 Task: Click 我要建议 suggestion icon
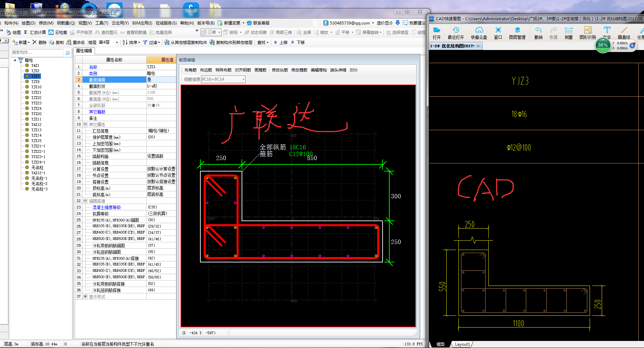(414, 23)
